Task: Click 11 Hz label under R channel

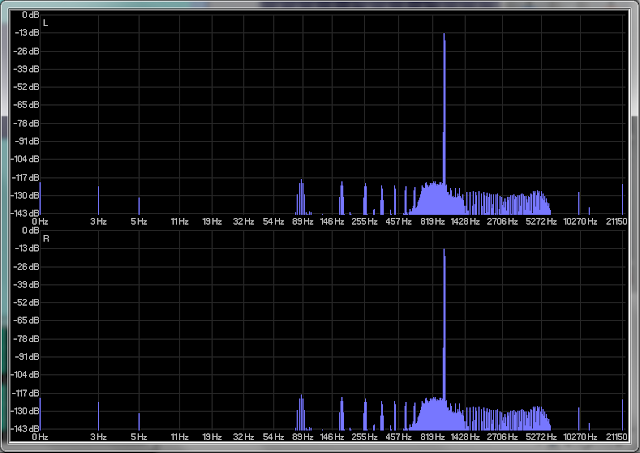Action: tap(180, 437)
